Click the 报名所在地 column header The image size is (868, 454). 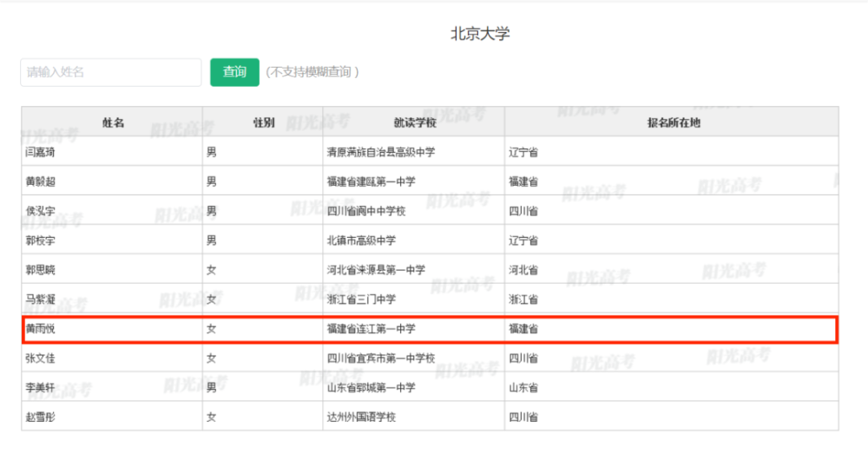[x=674, y=122]
